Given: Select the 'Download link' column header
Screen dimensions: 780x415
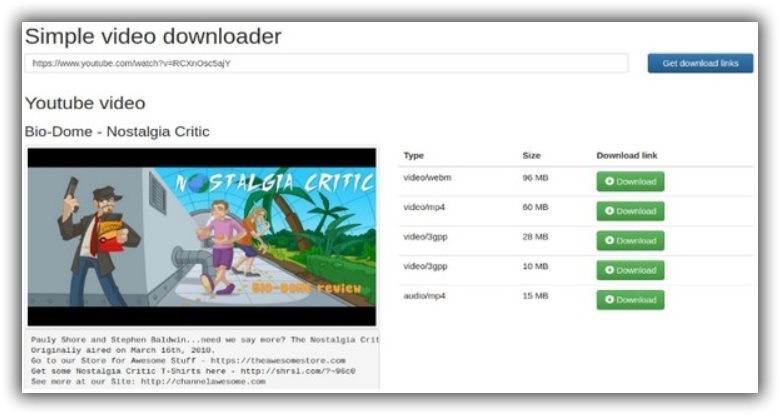Looking at the screenshot, I should point(627,156).
